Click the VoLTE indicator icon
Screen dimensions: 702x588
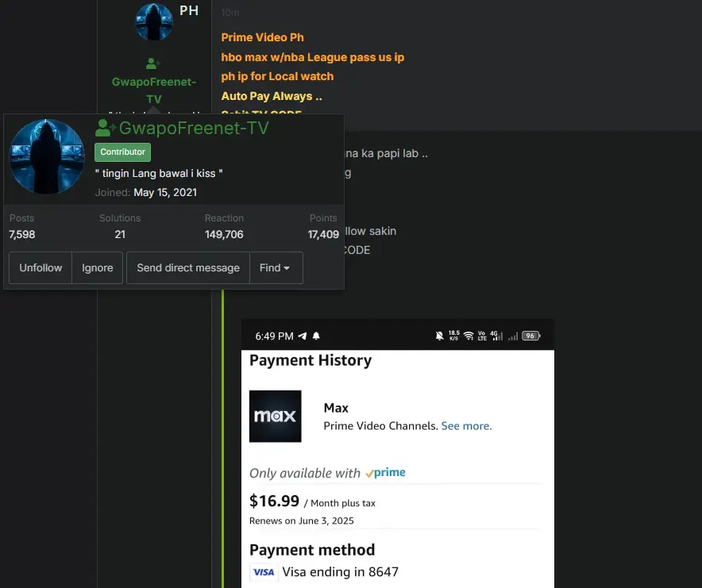point(482,336)
